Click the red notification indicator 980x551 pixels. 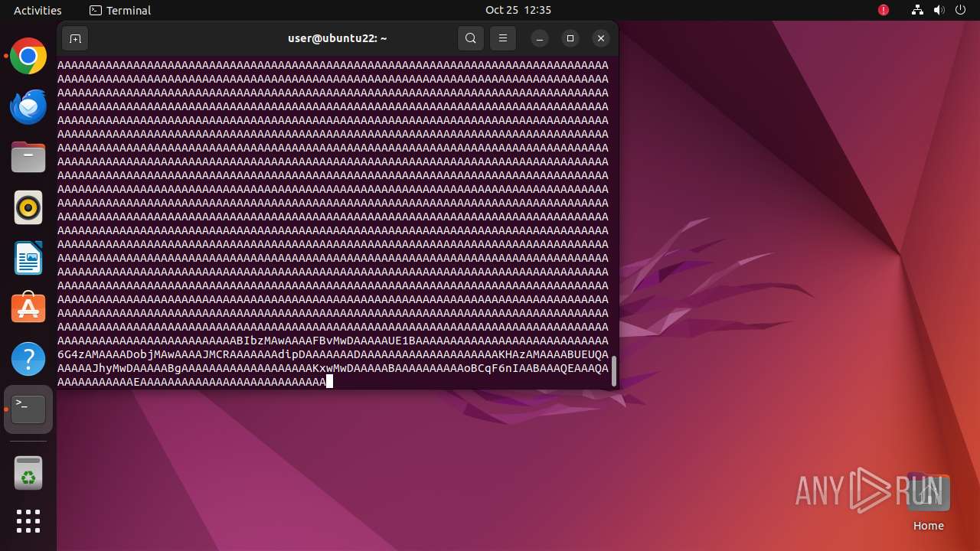884,10
